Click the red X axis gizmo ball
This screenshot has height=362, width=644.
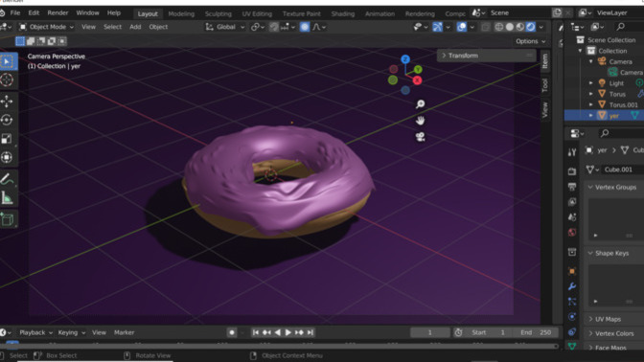tap(417, 80)
